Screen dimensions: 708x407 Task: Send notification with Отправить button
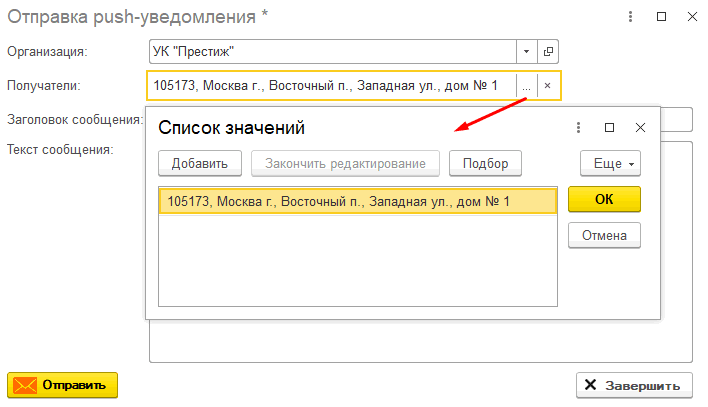coord(63,385)
